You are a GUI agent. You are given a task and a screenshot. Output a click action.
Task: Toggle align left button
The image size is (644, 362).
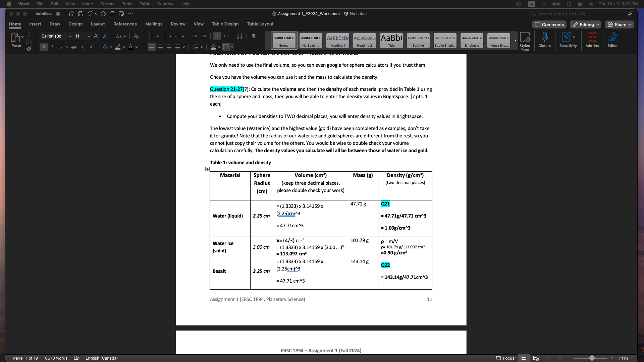(152, 47)
